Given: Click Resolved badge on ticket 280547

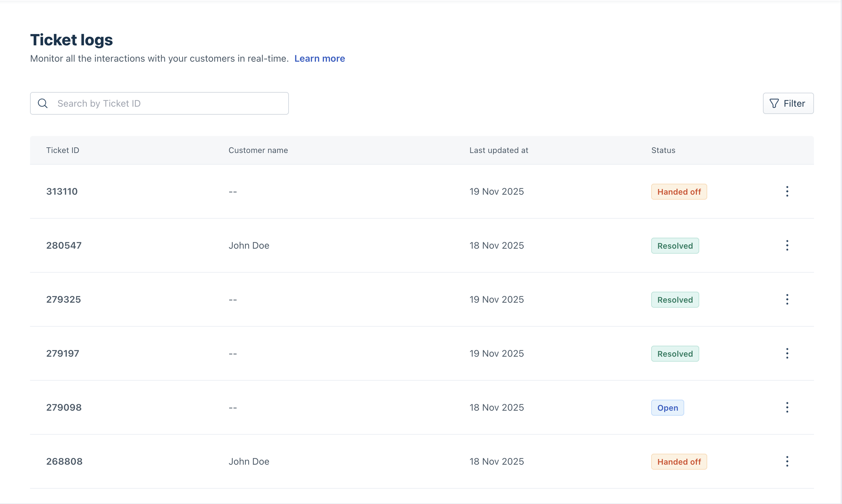Looking at the screenshot, I should point(675,246).
